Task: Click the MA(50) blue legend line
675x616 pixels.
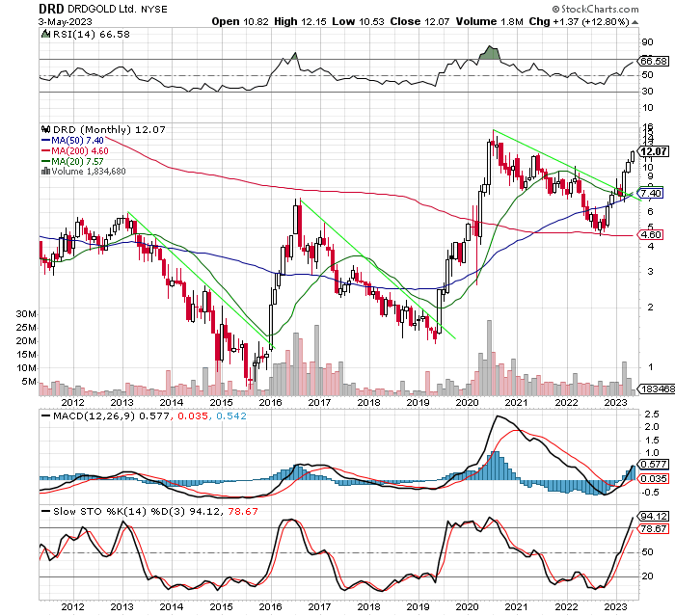Action: (45, 141)
